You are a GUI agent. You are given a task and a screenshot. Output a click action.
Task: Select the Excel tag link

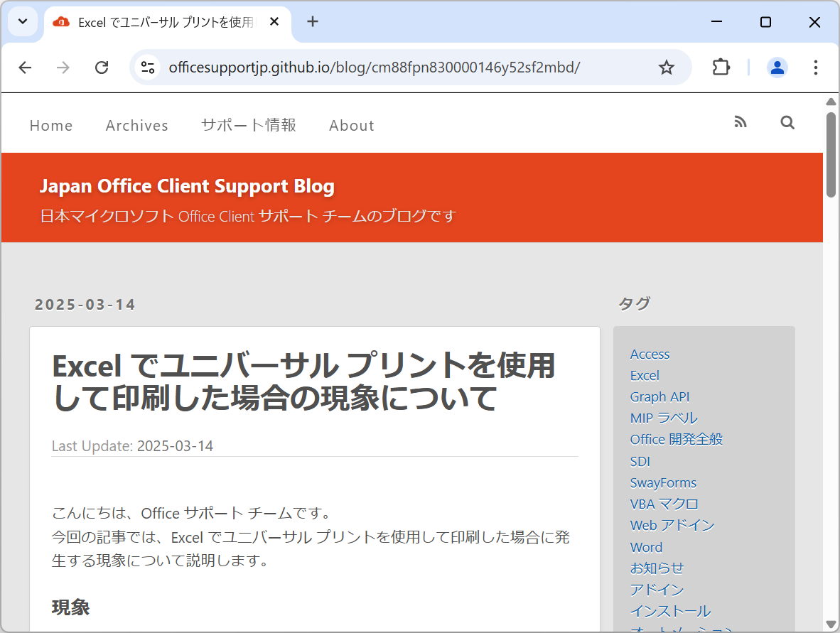644,375
